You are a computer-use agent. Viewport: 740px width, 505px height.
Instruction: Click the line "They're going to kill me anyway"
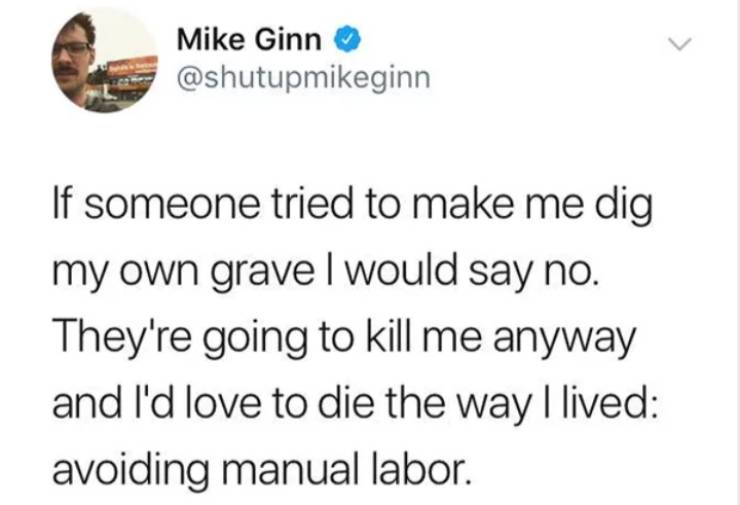click(345, 340)
